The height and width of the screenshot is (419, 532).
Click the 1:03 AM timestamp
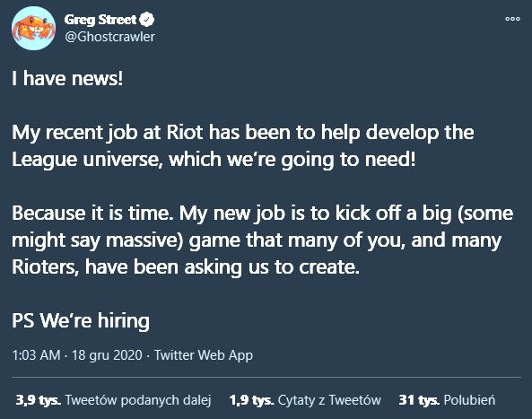click(36, 355)
